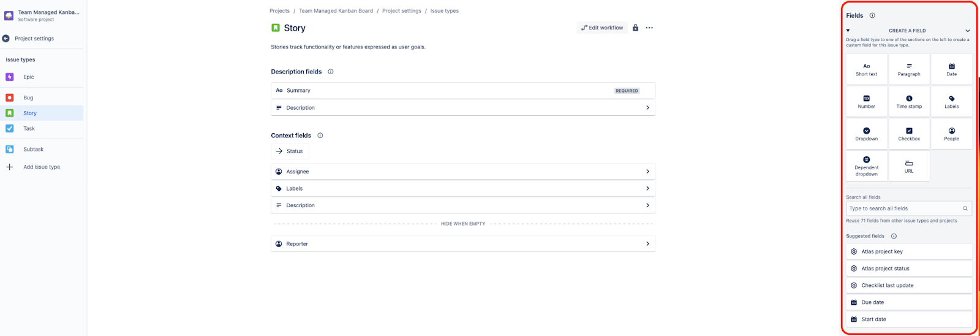This screenshot has width=980, height=336.
Task: Click the green Story icon in the header
Action: point(276,28)
